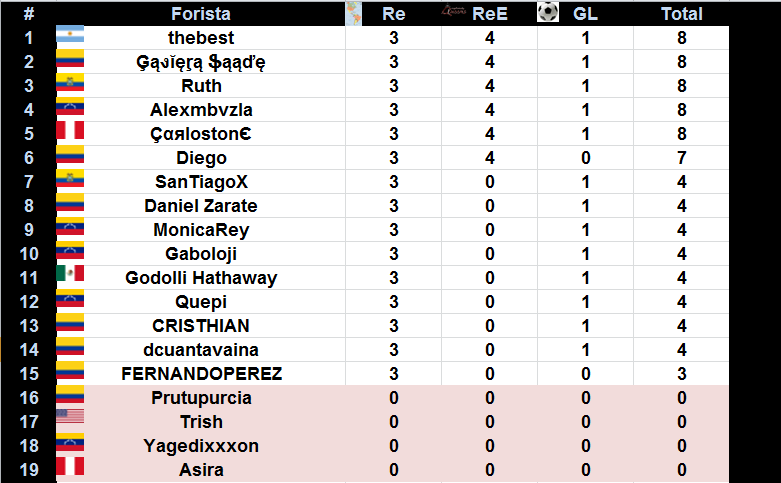Select the GL column header text

[585, 14]
